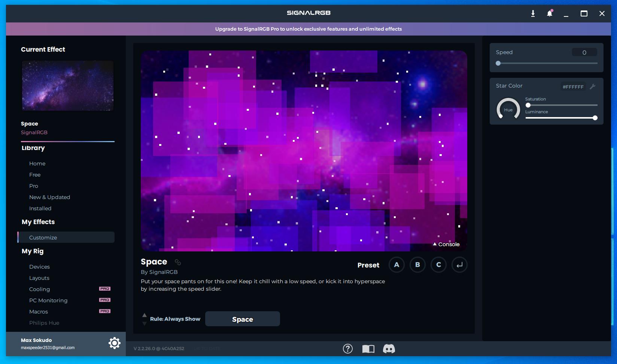Open the Free effects library
Image resolution: width=617 pixels, height=364 pixels.
pos(35,175)
